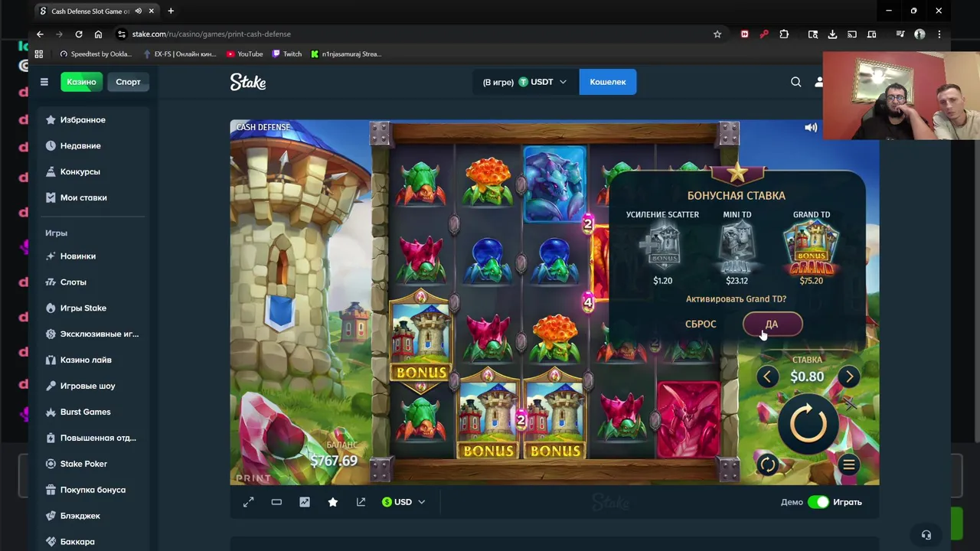Select the Mini TD bonus icon
Screen dimensions: 980x551
tap(737, 246)
